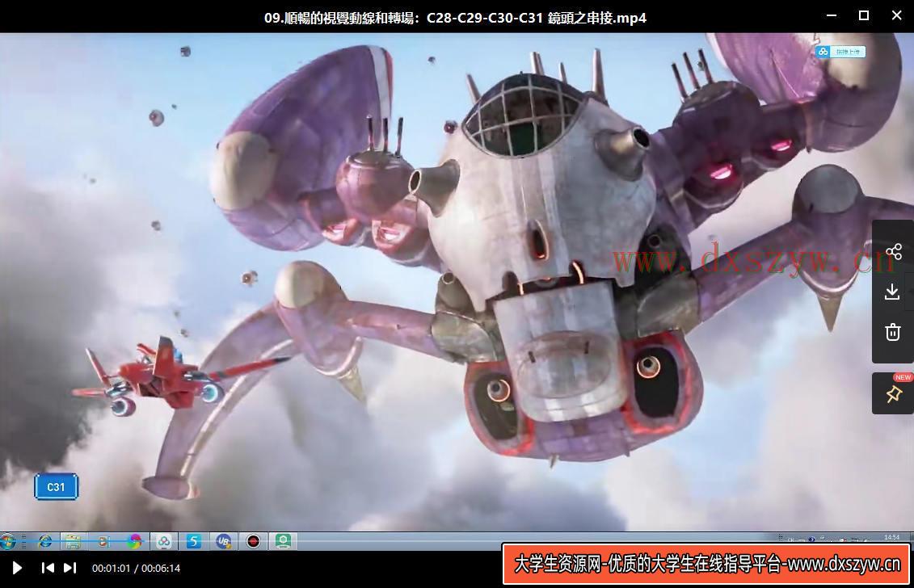Minimize the video player window
The image size is (914, 588).
click(832, 15)
